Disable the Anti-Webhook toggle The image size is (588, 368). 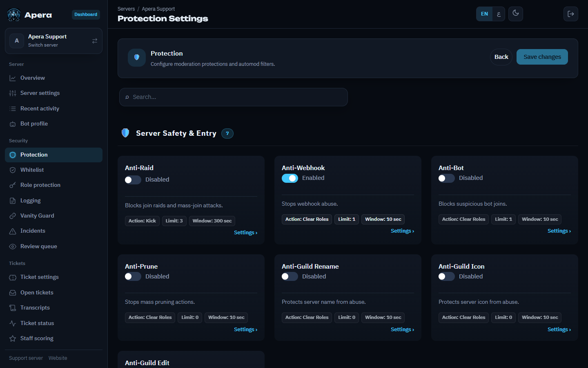click(290, 178)
